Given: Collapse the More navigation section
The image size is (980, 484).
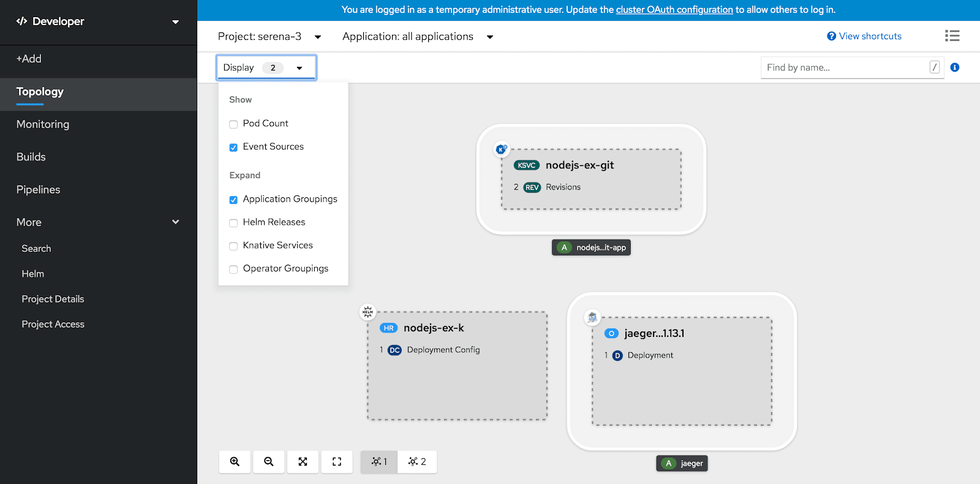Looking at the screenshot, I should click(98, 222).
